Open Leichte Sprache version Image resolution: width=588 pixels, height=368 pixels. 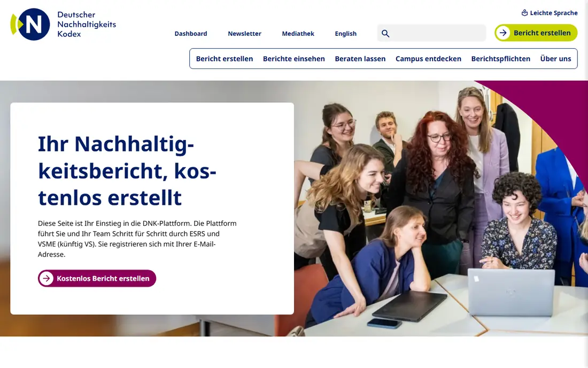pos(550,13)
